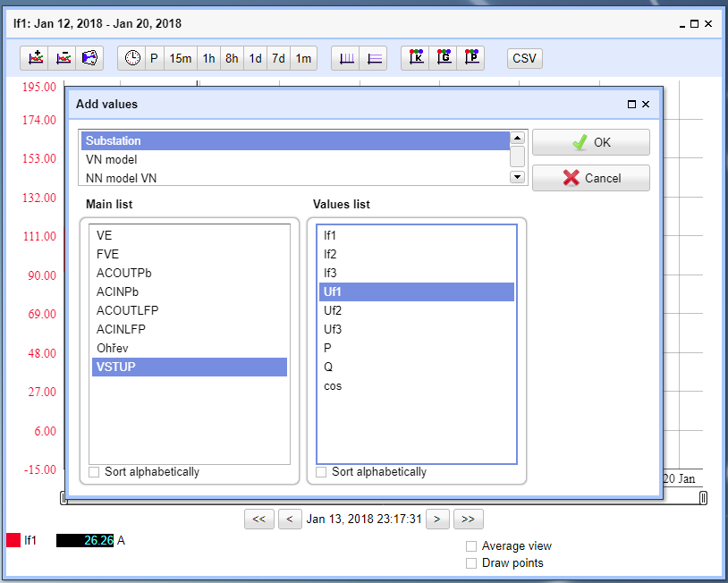Image resolution: width=728 pixels, height=583 pixels.
Task: Maximize the Add values dialog
Action: click(631, 104)
